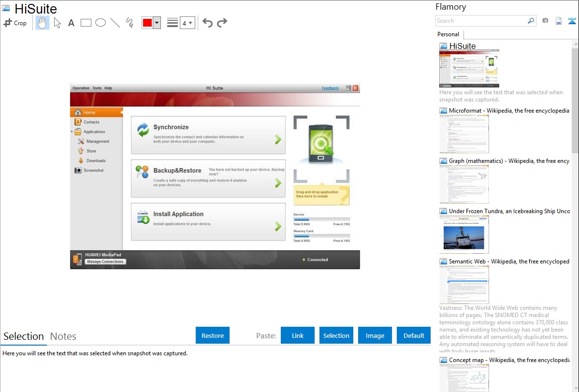Viewport: 579px width, 392px height.
Task: Open the line width 4 dropdown
Action: (x=188, y=23)
